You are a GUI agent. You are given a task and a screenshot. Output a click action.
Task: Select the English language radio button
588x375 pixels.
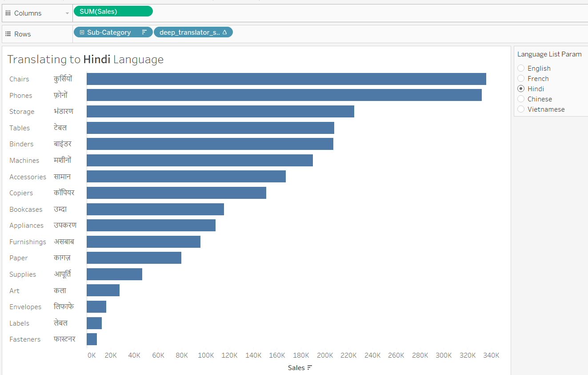point(521,68)
